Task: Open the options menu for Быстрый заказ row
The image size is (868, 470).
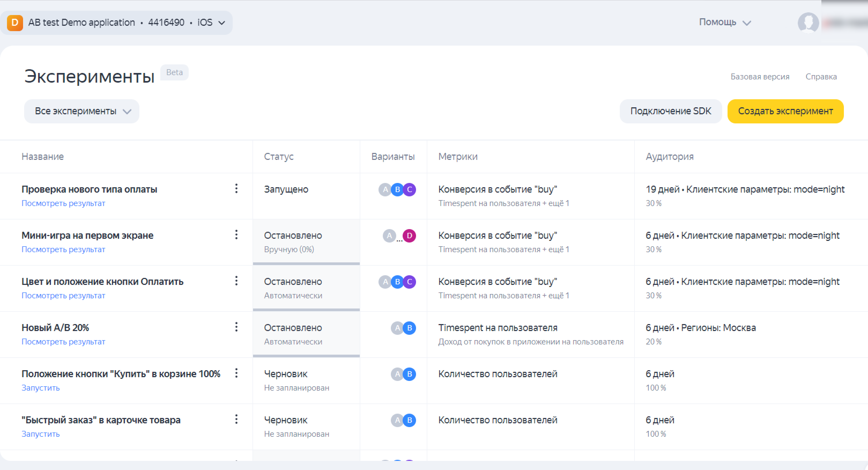Action: (x=236, y=419)
